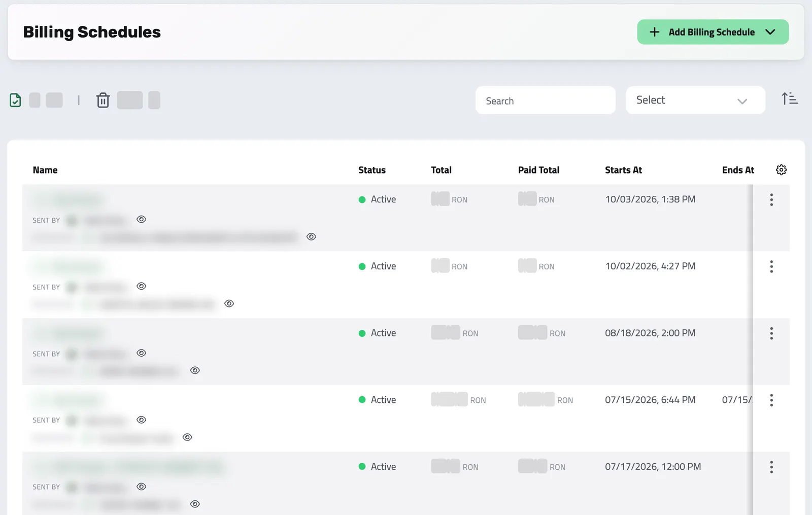The width and height of the screenshot is (812, 515).
Task: Click the Add Billing Schedule button
Action: (713, 32)
